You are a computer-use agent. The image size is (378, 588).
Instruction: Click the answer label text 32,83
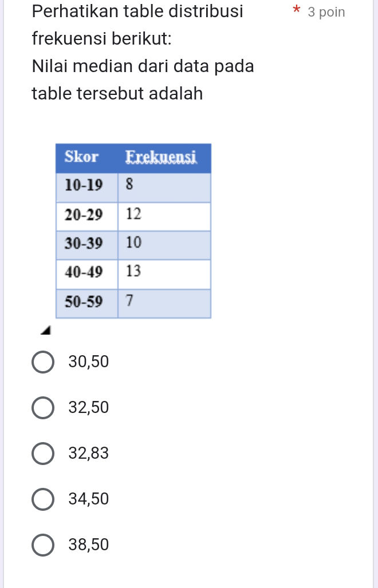coord(88,453)
